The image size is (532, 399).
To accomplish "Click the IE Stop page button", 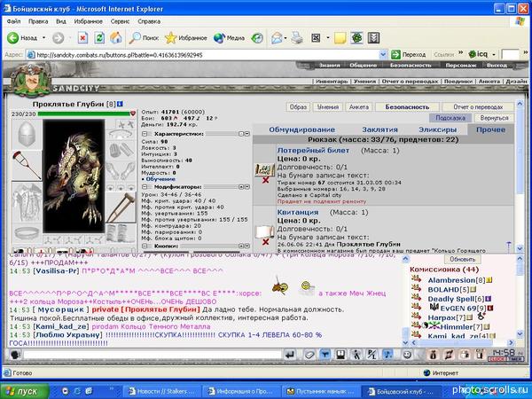I will pyautogui.click(x=82, y=37).
